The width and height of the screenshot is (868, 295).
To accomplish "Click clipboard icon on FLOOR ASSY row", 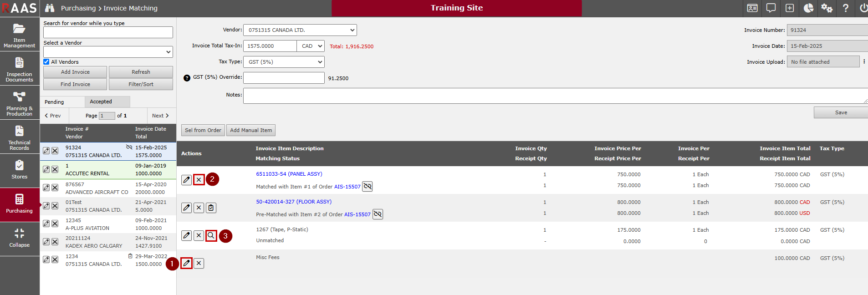I will [211, 208].
